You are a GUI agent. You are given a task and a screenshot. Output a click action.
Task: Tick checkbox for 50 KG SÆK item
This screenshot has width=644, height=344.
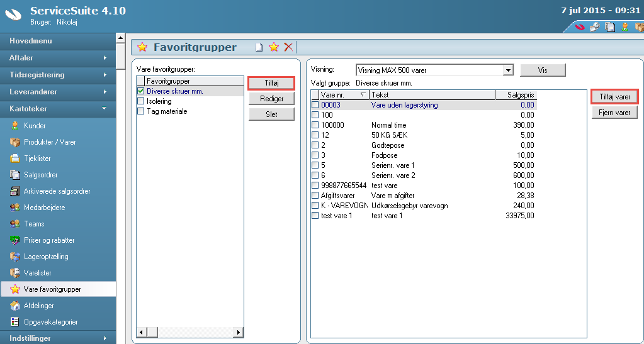315,135
